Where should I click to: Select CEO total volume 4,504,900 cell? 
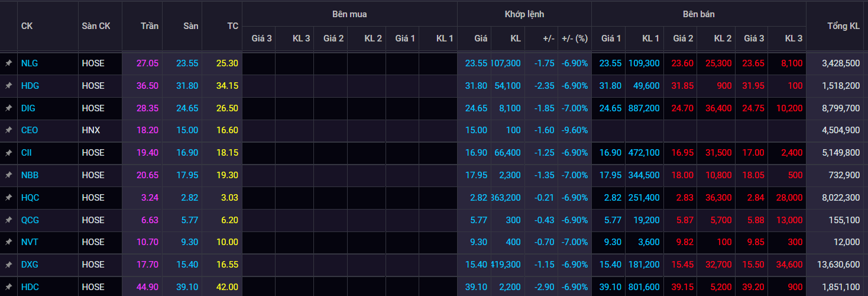point(840,130)
